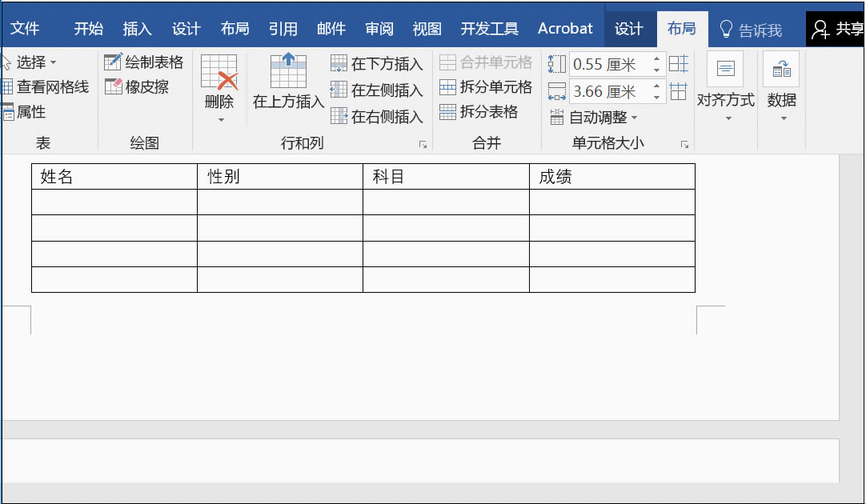The height and width of the screenshot is (504, 866).
Task: Expand the 数据 dropdown arrow
Action: [x=784, y=118]
